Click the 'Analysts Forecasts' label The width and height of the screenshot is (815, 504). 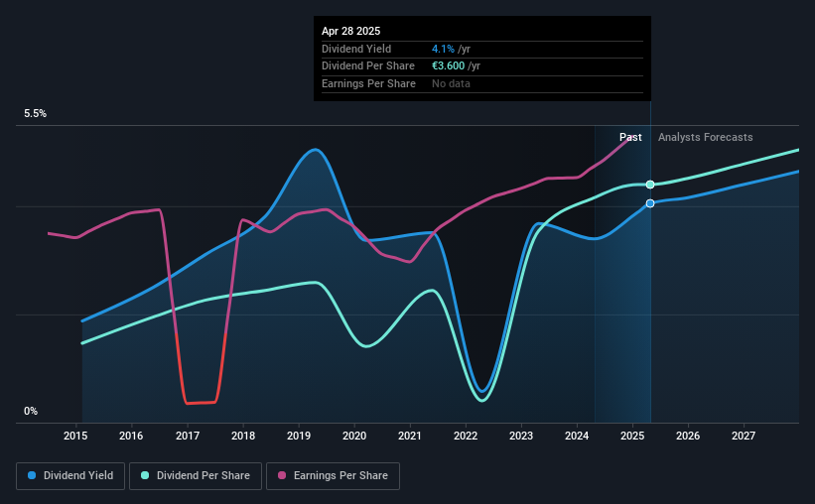coord(706,137)
